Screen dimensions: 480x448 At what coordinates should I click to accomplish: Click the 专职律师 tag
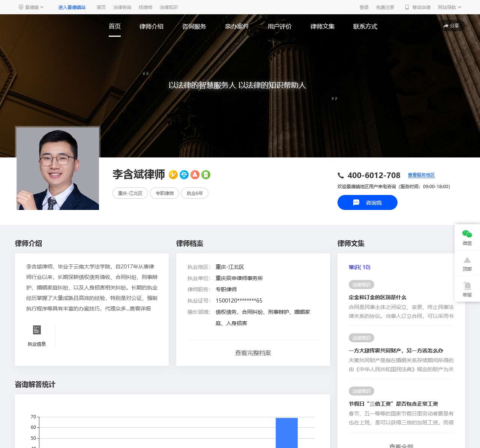click(x=165, y=193)
